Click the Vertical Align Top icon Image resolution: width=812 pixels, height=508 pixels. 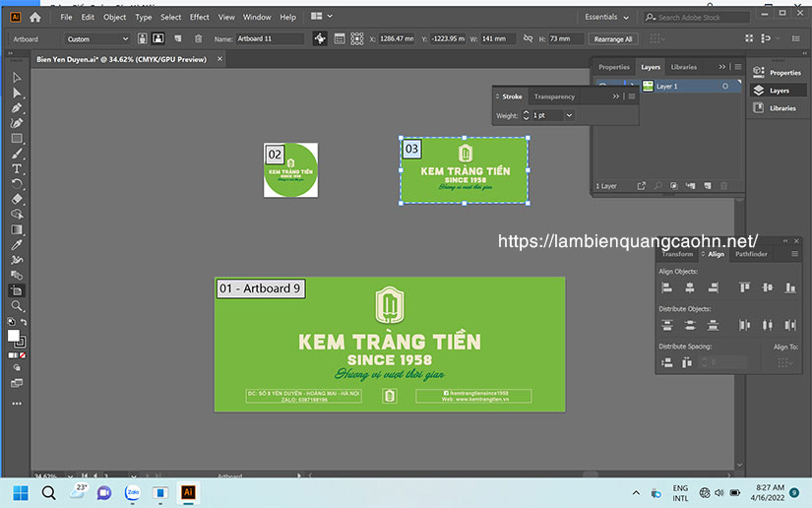(x=744, y=287)
